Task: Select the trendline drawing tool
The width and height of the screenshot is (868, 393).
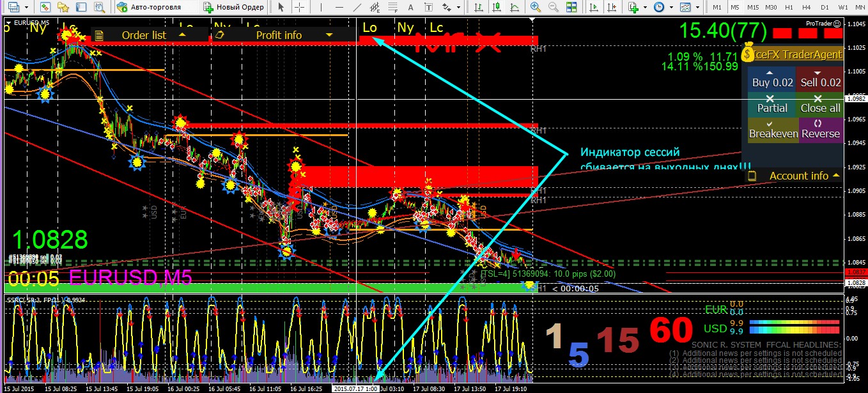Action: 358,7
